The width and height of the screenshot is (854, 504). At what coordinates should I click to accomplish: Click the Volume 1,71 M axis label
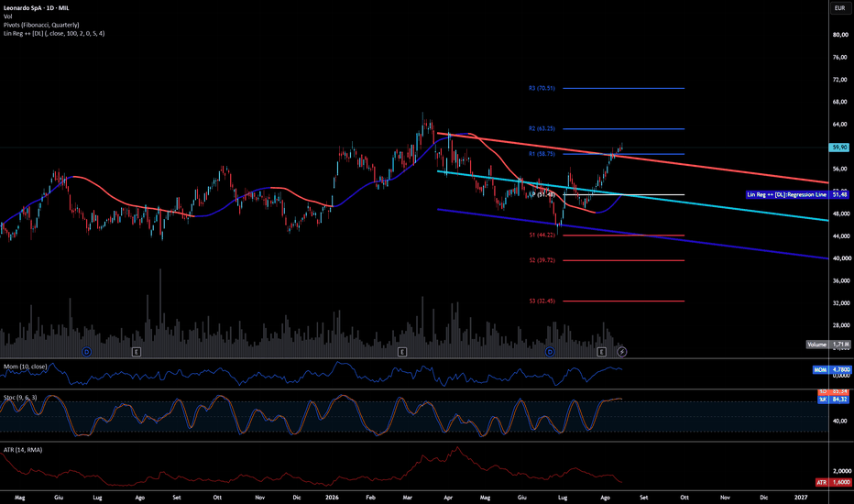tap(827, 345)
